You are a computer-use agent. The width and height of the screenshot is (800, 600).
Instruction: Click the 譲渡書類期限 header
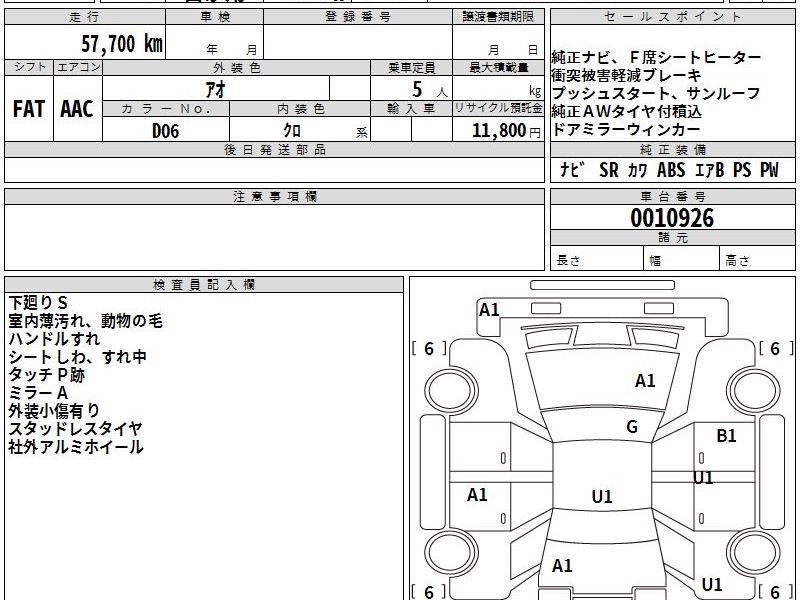coord(498,17)
